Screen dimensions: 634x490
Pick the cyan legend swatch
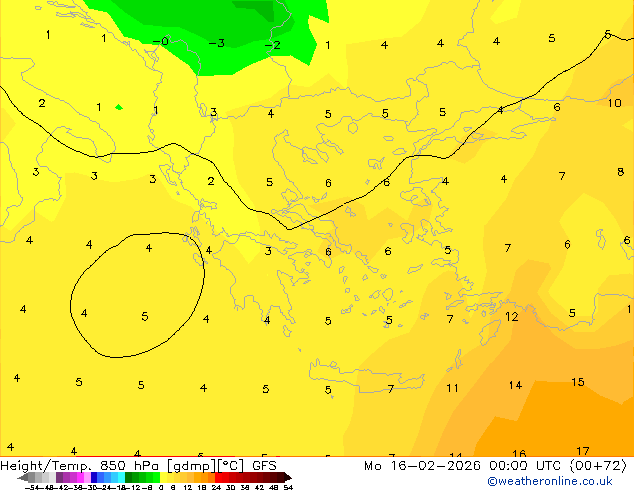[x=121, y=478]
